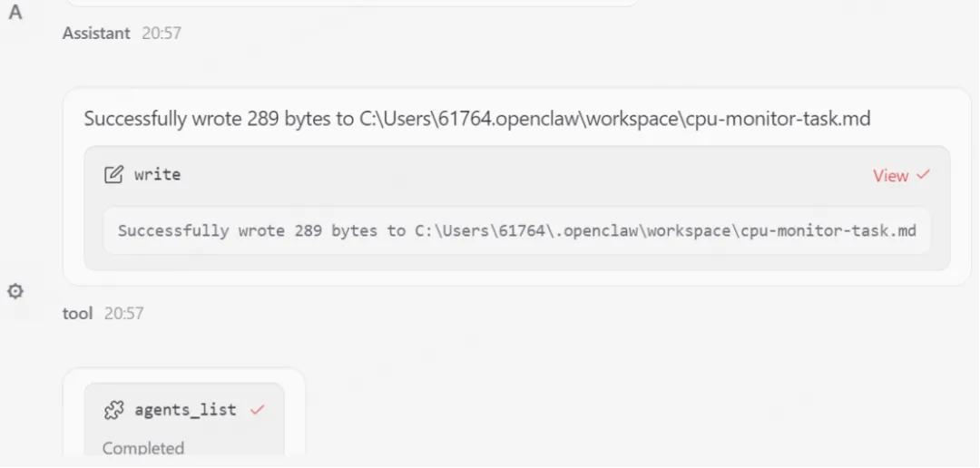
Task: Click the monospace output text in write card
Action: click(517, 230)
